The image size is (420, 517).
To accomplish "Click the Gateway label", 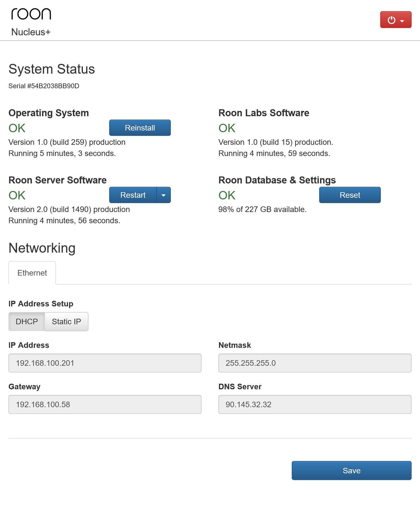I will coord(25,387).
